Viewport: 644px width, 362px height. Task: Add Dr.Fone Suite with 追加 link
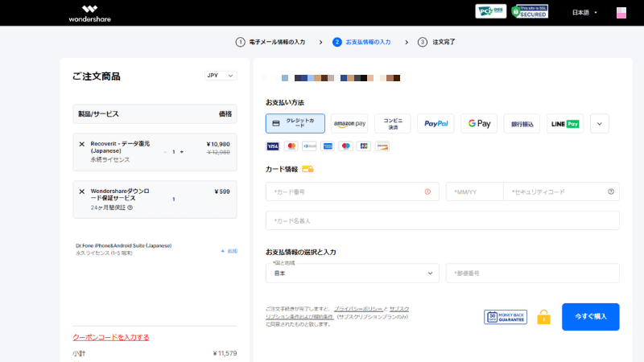coord(229,251)
